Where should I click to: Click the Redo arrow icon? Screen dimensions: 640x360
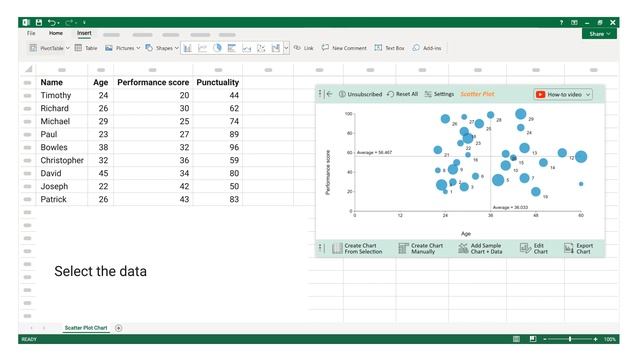coord(69,22)
